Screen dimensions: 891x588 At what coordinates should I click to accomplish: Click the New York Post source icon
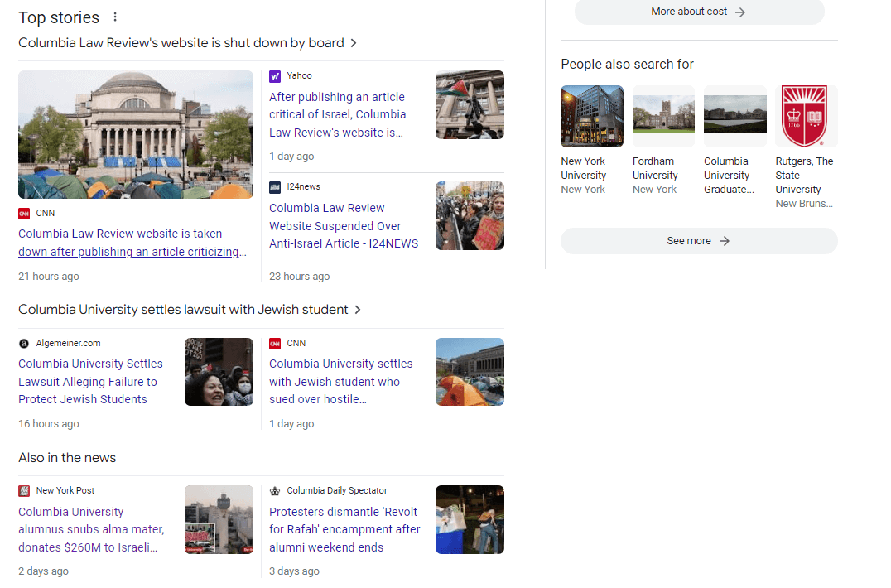tap(25, 490)
